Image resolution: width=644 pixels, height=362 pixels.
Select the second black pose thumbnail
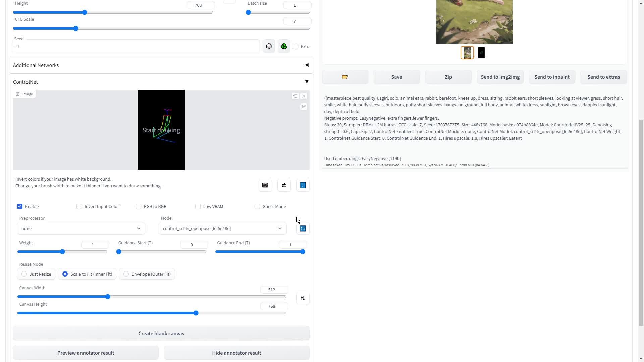(x=481, y=53)
